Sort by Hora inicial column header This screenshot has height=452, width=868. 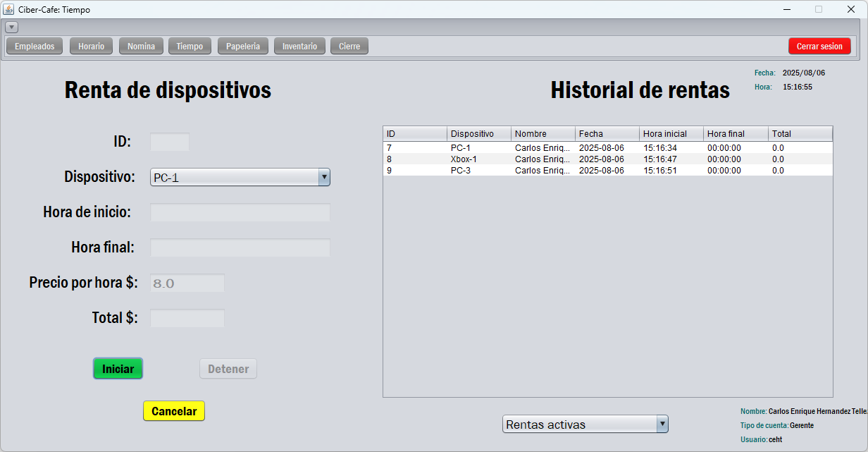671,134
